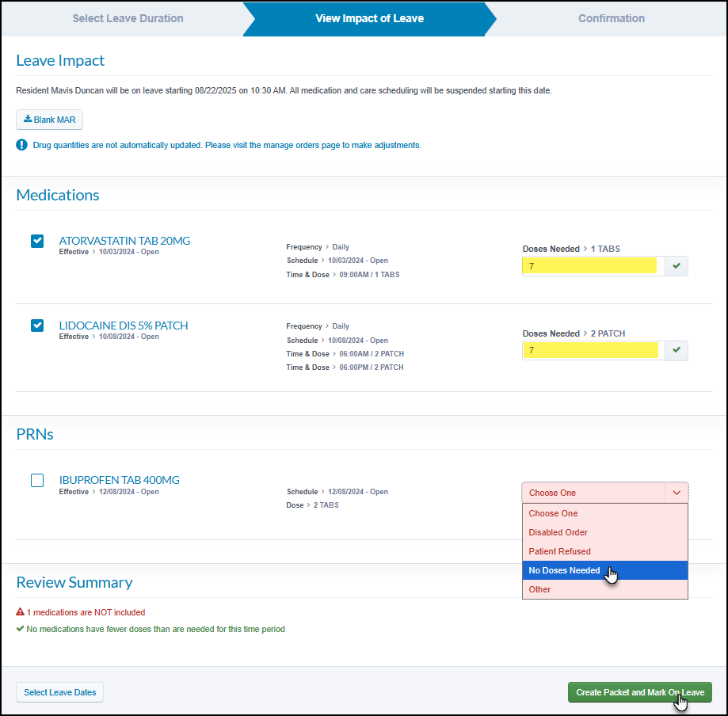Click the Review Summary heading
Viewport: 728px width, 716px height.
point(74,582)
